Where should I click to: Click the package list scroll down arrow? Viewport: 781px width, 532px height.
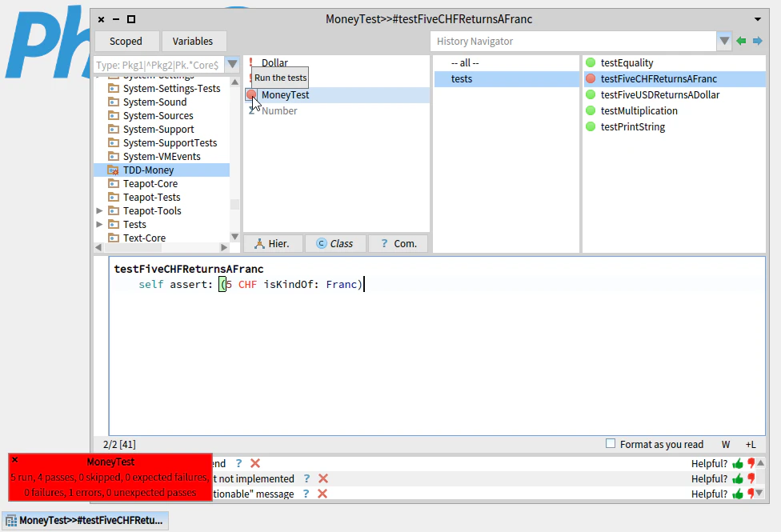click(x=234, y=237)
